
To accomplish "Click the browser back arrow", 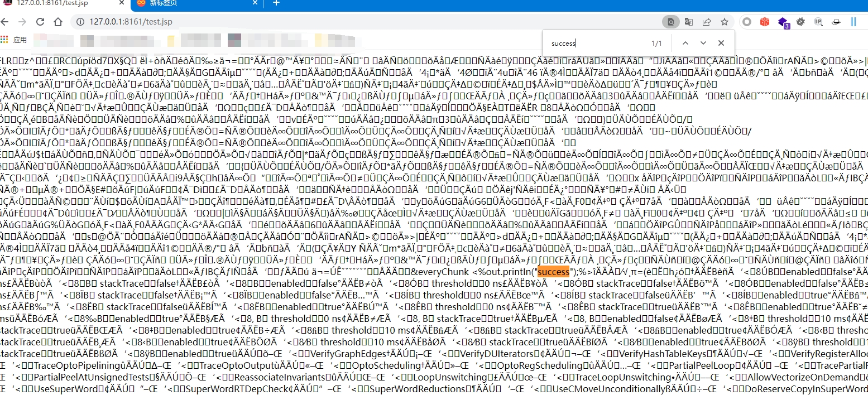I will pyautogui.click(x=5, y=22).
